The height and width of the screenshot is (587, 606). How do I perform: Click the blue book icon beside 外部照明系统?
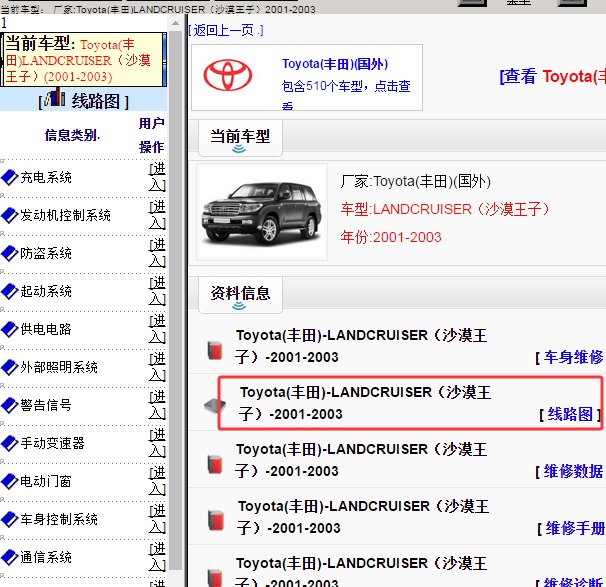[x=10, y=367]
